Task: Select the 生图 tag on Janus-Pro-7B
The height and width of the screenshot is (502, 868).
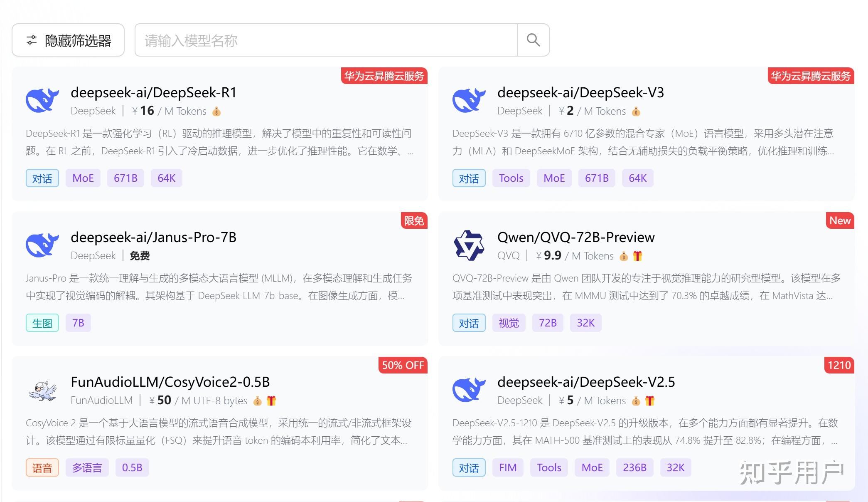Action: pyautogui.click(x=42, y=323)
